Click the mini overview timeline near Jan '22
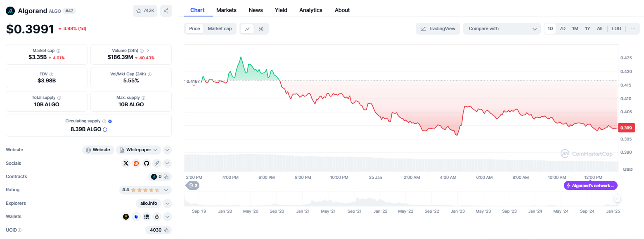 (380, 200)
